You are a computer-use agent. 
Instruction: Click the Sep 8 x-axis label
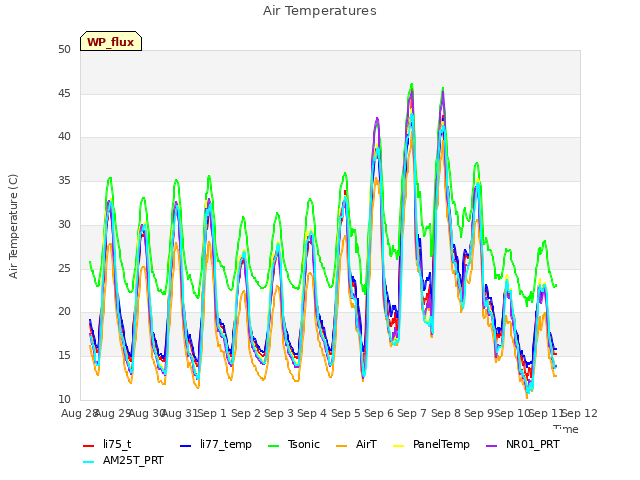tap(446, 413)
